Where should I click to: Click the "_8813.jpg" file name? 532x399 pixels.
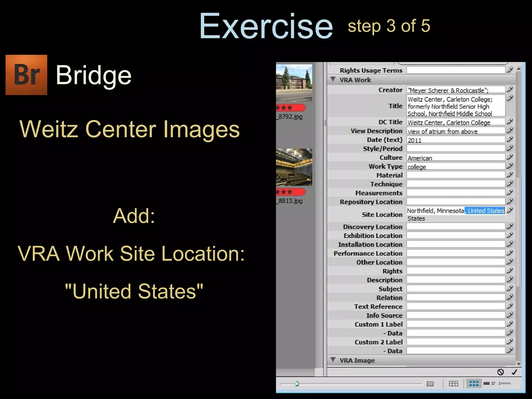tap(289, 201)
